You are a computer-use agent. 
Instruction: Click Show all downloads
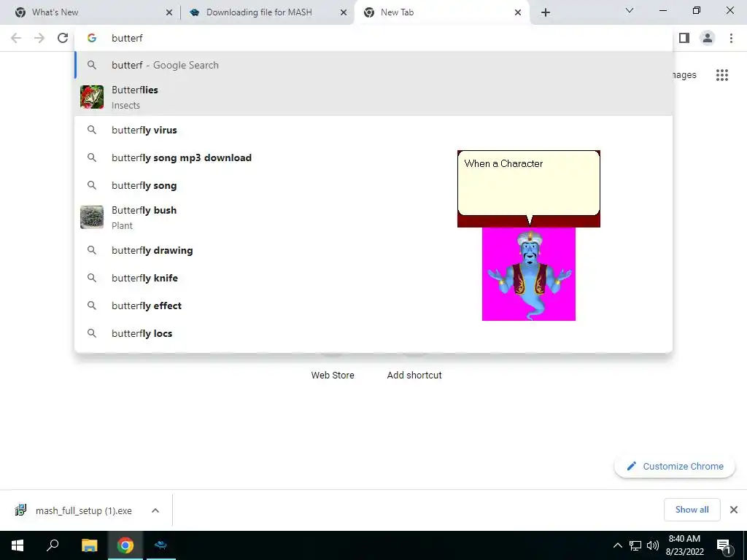pos(692,510)
